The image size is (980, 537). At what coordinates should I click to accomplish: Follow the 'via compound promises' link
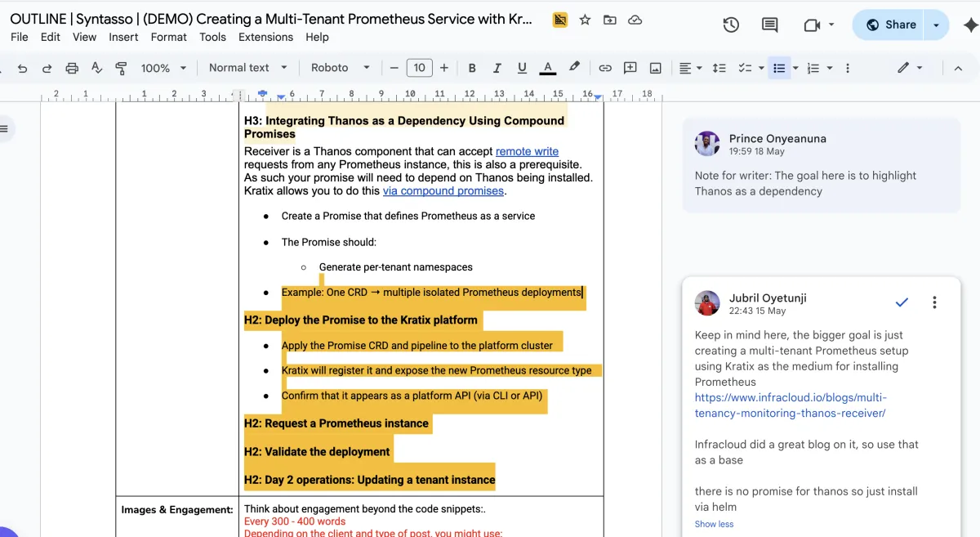coord(443,190)
